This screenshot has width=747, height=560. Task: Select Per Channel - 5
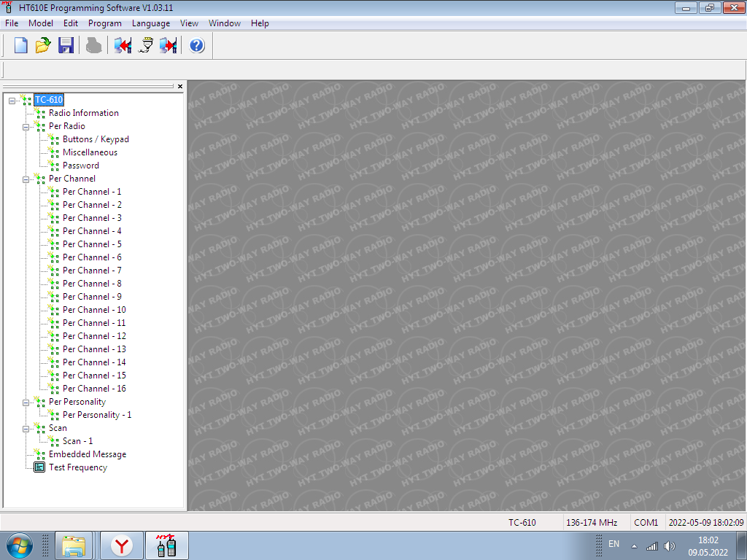(92, 244)
